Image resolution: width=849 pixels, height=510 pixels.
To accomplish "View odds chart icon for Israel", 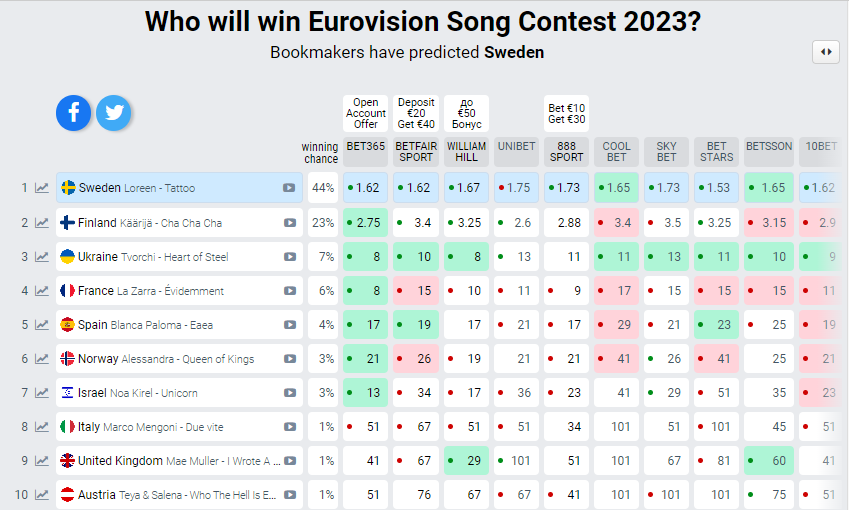I will point(42,393).
